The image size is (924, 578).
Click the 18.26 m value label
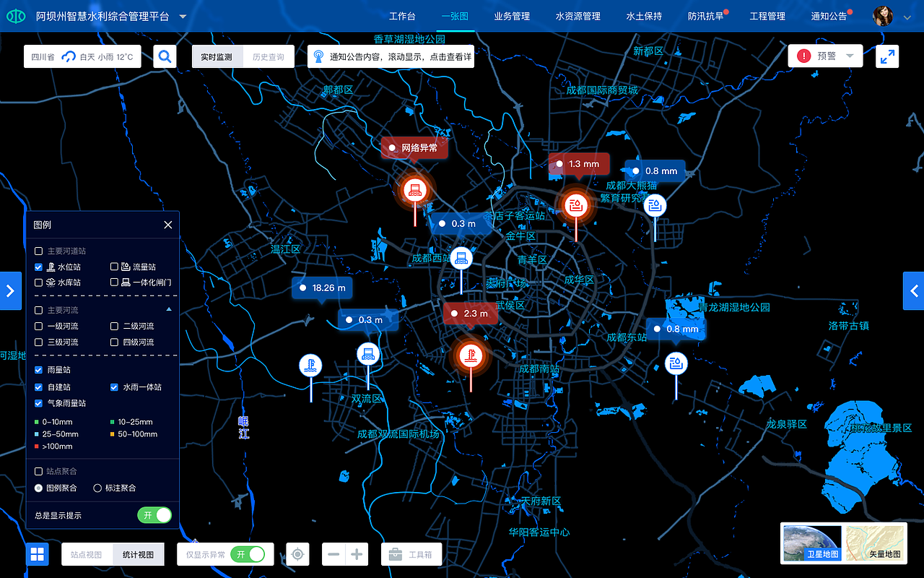tap(323, 288)
